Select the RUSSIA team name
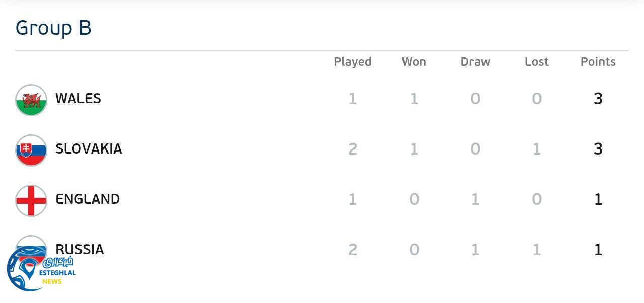The width and height of the screenshot is (644, 303). (x=79, y=249)
